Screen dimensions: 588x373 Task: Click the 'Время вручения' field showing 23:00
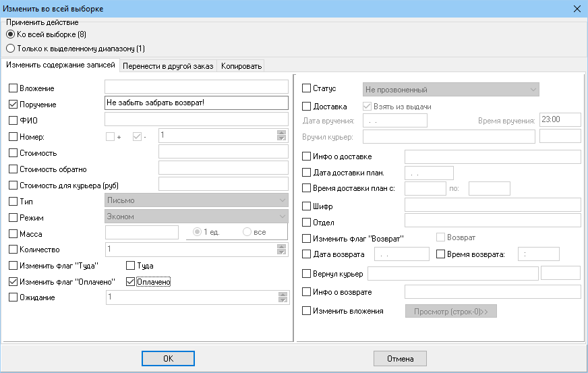(560, 119)
